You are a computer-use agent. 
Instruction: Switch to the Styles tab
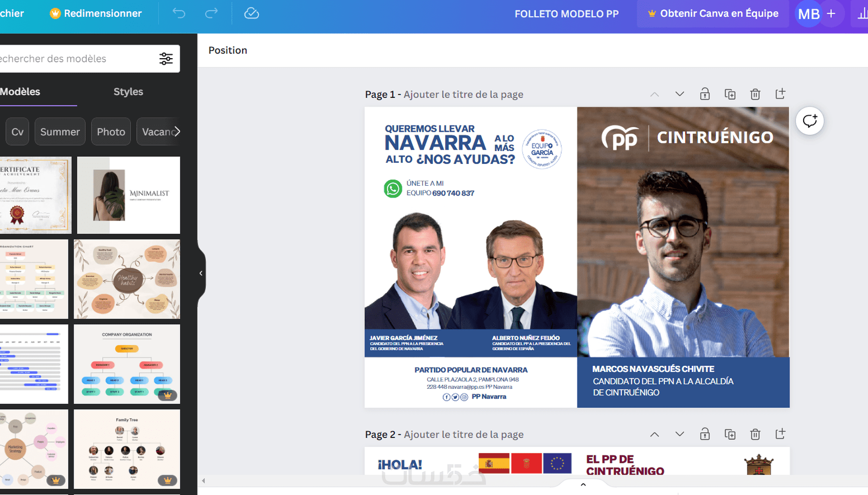pos(128,92)
